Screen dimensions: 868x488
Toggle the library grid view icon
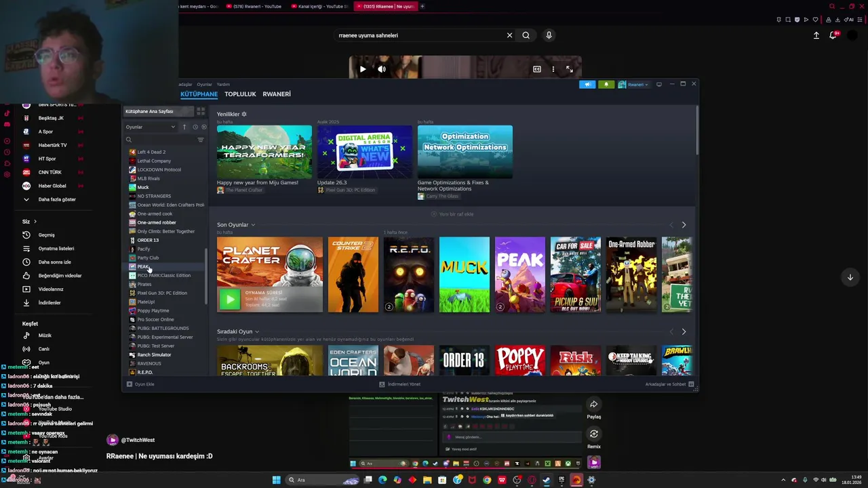[201, 111]
